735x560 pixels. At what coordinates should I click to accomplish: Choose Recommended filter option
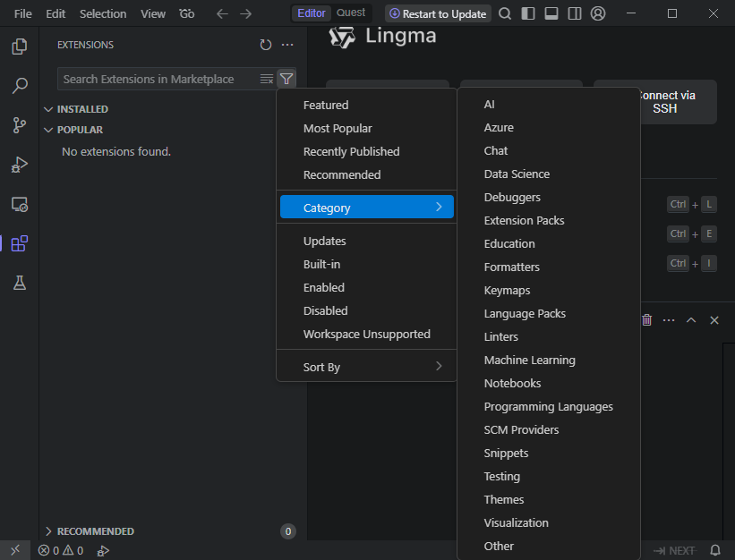pos(366,174)
